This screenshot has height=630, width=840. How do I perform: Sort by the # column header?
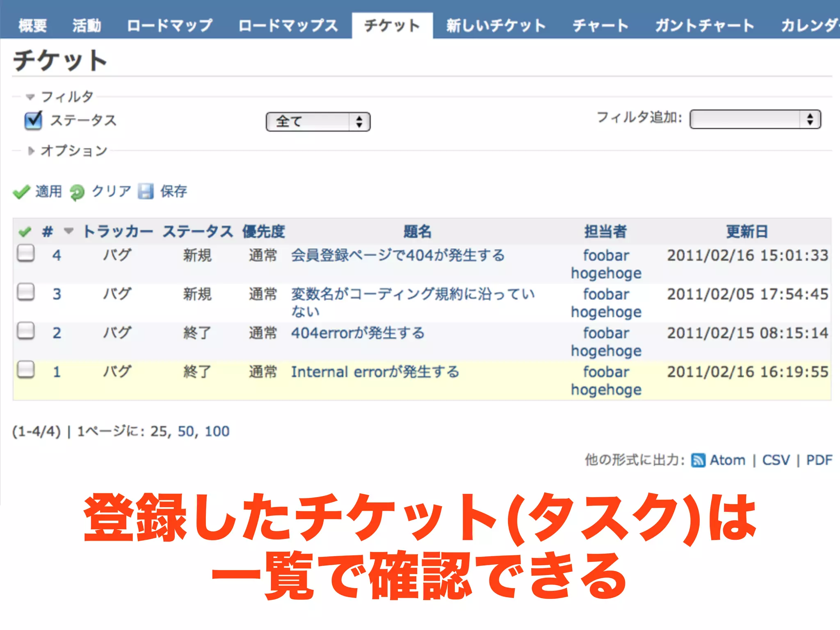coord(48,232)
